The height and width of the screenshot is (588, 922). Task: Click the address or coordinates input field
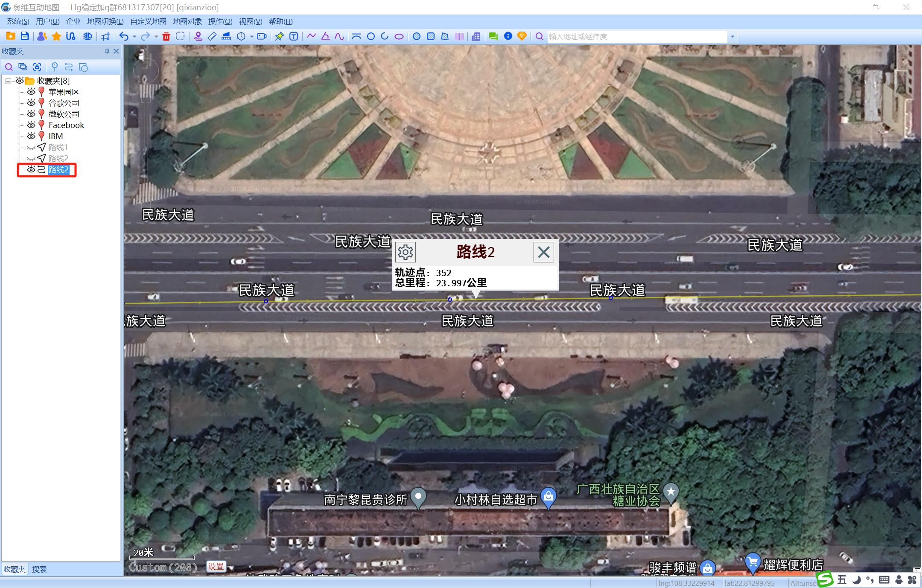637,37
